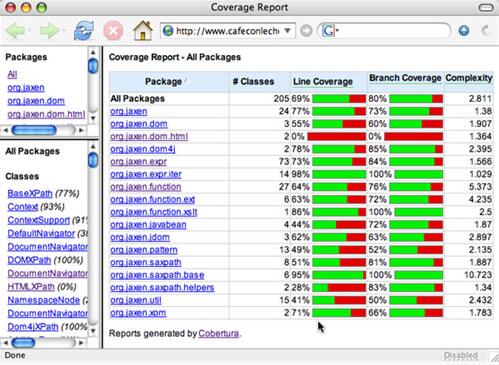Open the org.jaxen.saxpath.helpers package link
The height and width of the screenshot is (365, 499).
tap(162, 288)
